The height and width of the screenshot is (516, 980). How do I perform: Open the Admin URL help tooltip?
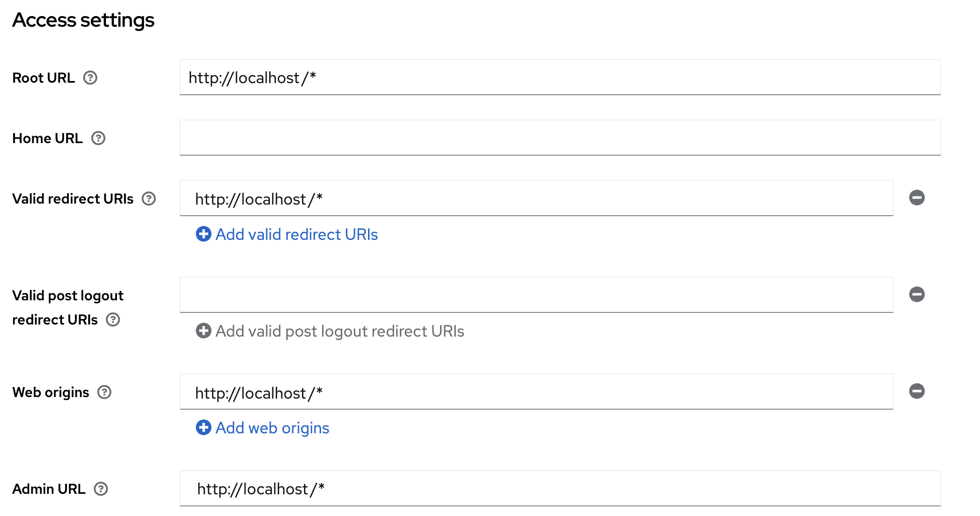pyautogui.click(x=101, y=489)
